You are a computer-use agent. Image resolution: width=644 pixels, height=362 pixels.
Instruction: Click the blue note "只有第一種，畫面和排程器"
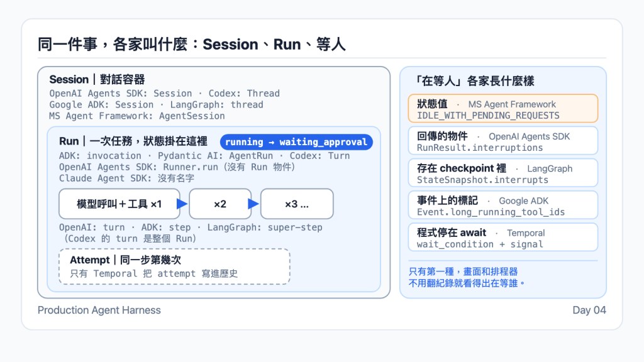(464, 271)
